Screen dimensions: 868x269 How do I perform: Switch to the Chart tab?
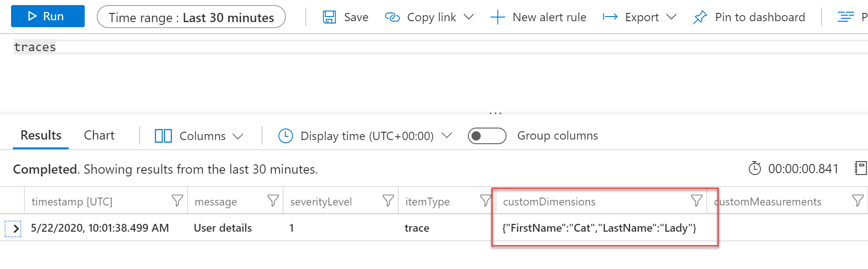(x=99, y=135)
